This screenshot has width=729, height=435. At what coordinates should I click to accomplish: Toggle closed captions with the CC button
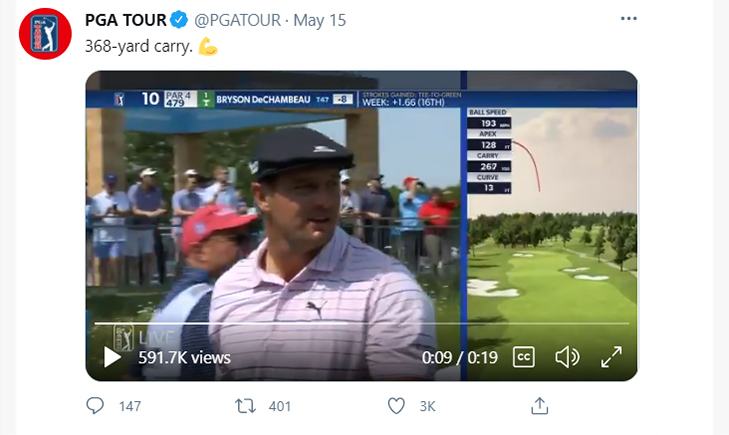524,357
